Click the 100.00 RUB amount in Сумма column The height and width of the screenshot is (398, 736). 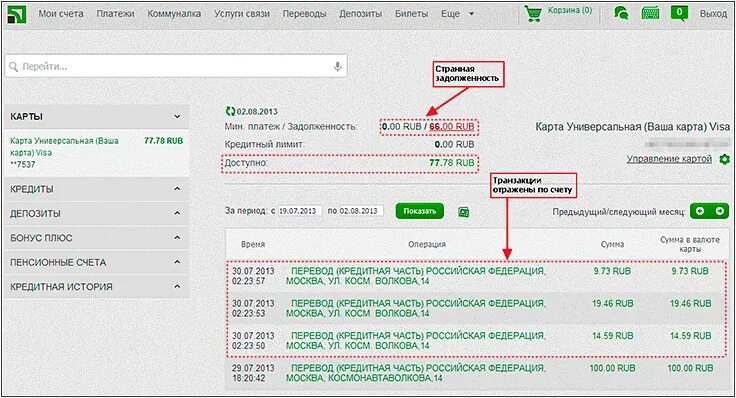tap(613, 368)
